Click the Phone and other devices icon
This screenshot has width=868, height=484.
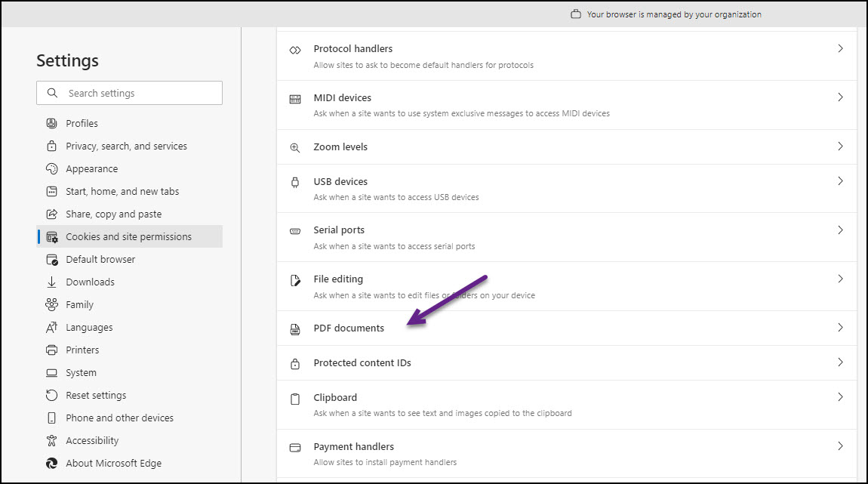(51, 418)
